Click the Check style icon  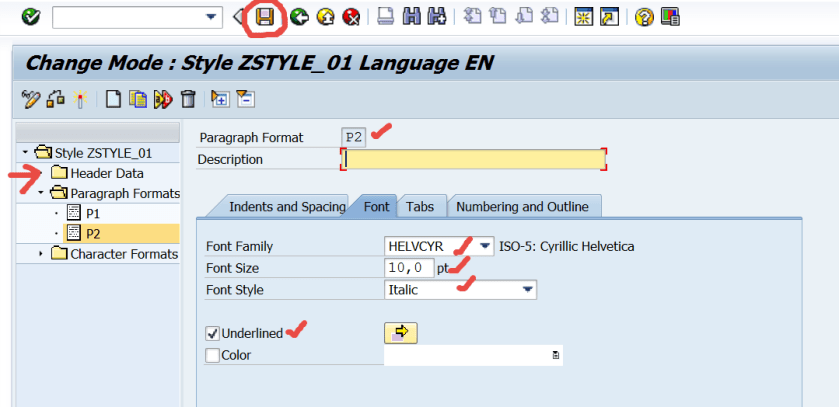(x=56, y=99)
